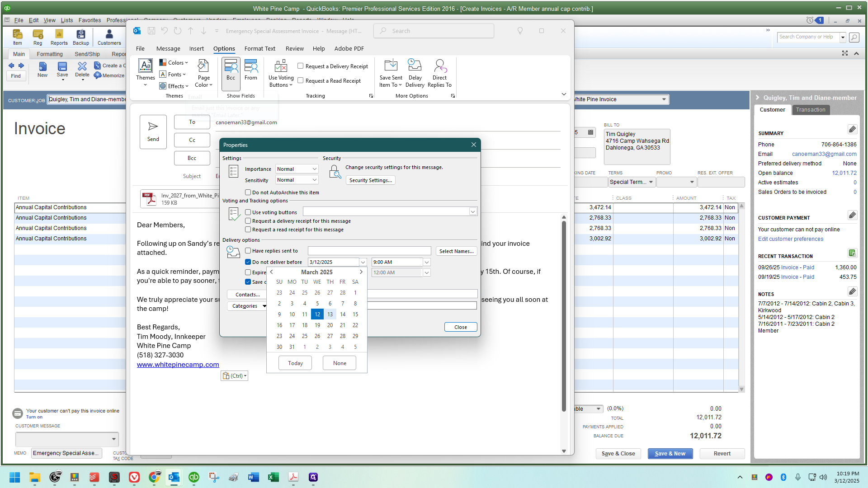The width and height of the screenshot is (868, 488).
Task: Expand the Colors theme dropdown
Action: pyautogui.click(x=174, y=63)
